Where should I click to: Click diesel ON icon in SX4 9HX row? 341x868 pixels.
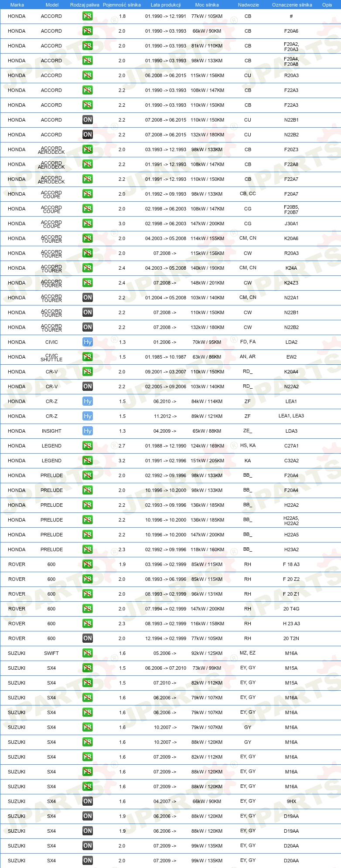[x=88, y=801]
